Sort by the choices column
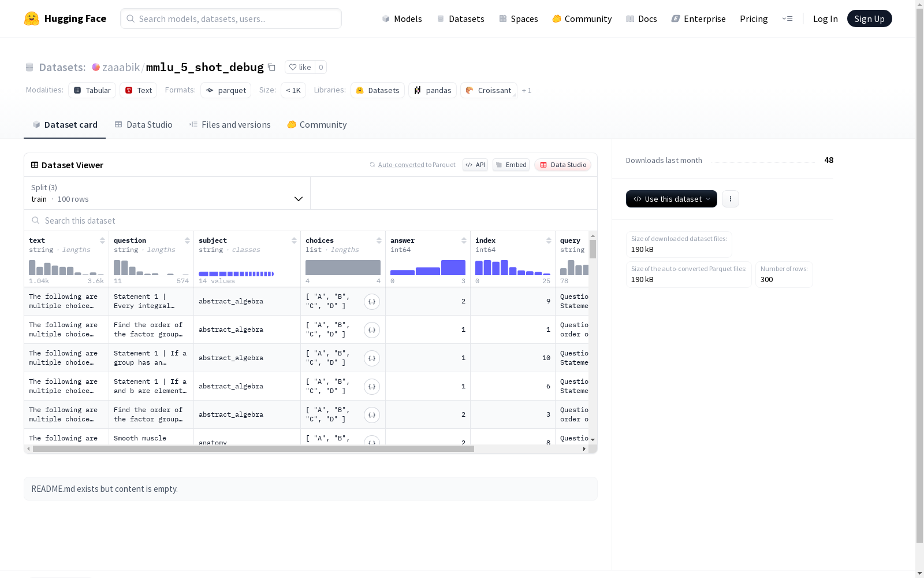 [x=379, y=240]
